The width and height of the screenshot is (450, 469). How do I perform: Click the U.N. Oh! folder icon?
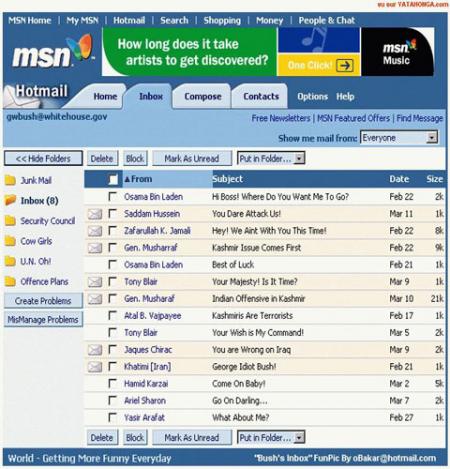pos(10,261)
